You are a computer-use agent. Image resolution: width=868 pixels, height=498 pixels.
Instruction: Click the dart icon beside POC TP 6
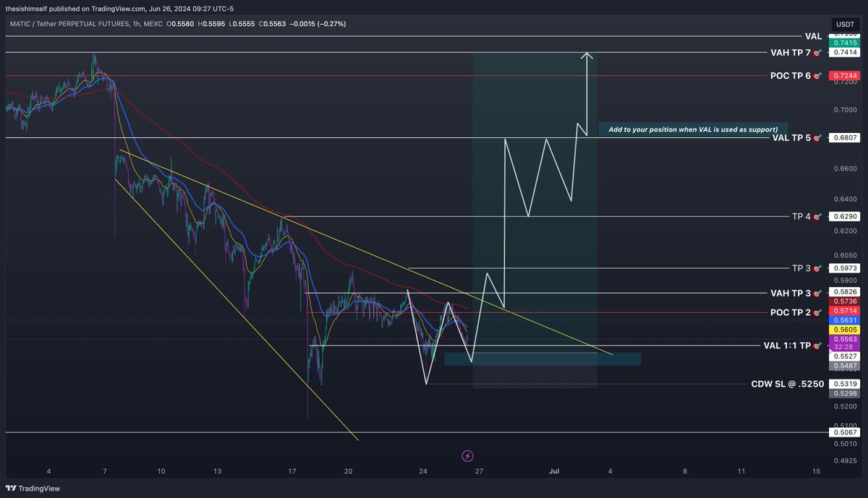pos(817,75)
